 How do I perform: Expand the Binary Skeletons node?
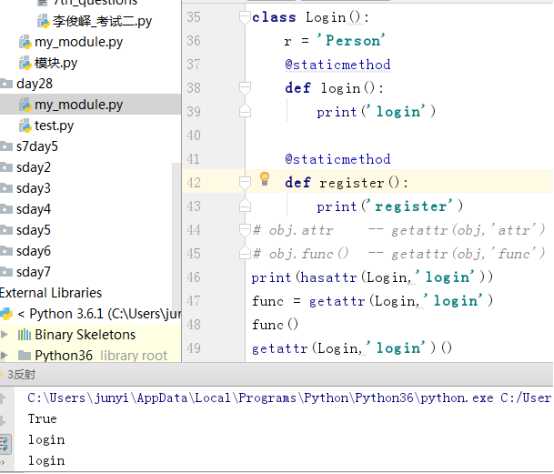pos(4,334)
